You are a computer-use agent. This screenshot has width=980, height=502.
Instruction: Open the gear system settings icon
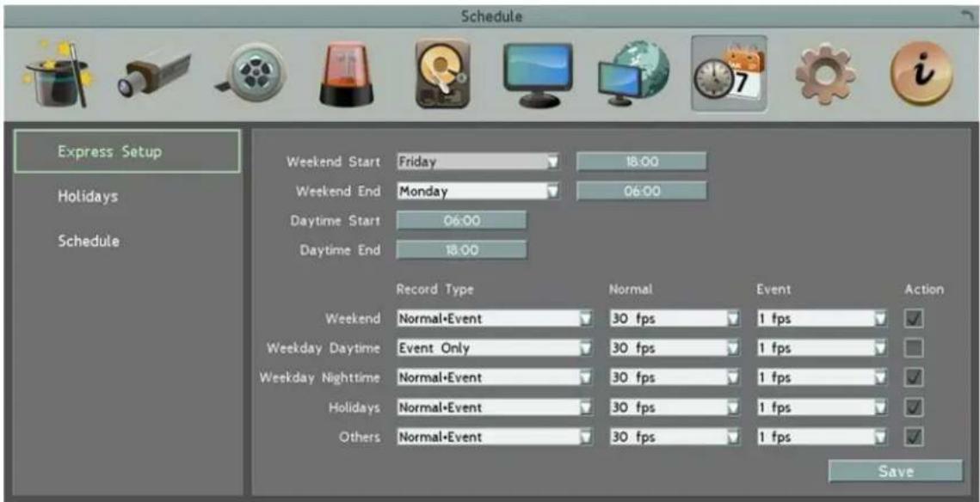[x=825, y=74]
